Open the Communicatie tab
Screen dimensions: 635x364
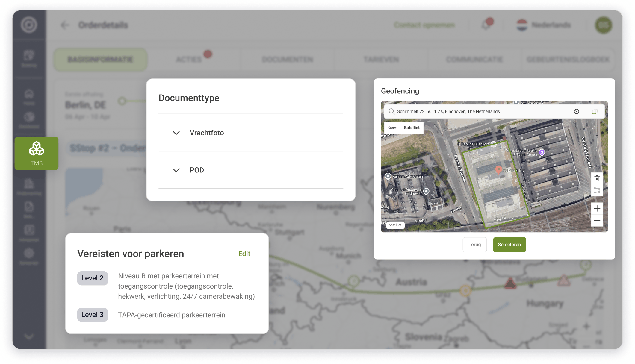click(474, 60)
